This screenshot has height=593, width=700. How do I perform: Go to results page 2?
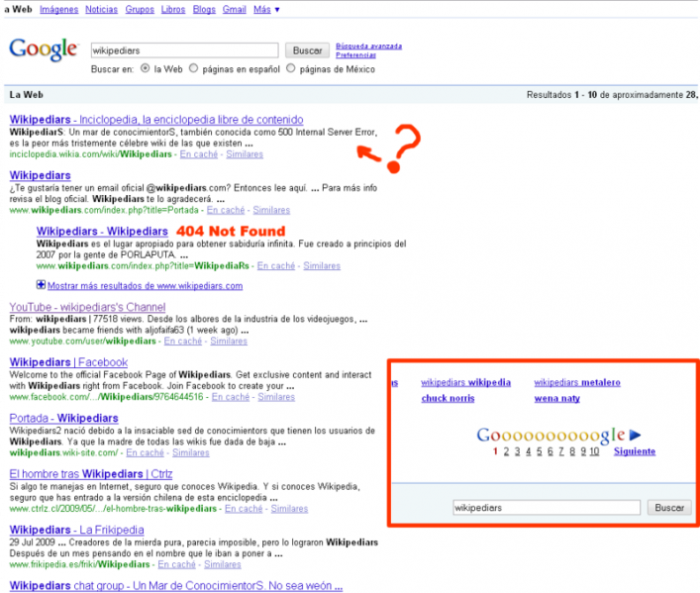pyautogui.click(x=506, y=451)
